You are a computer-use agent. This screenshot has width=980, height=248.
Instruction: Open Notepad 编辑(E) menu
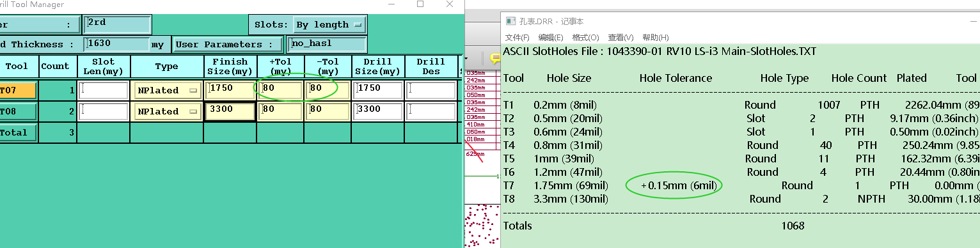551,38
